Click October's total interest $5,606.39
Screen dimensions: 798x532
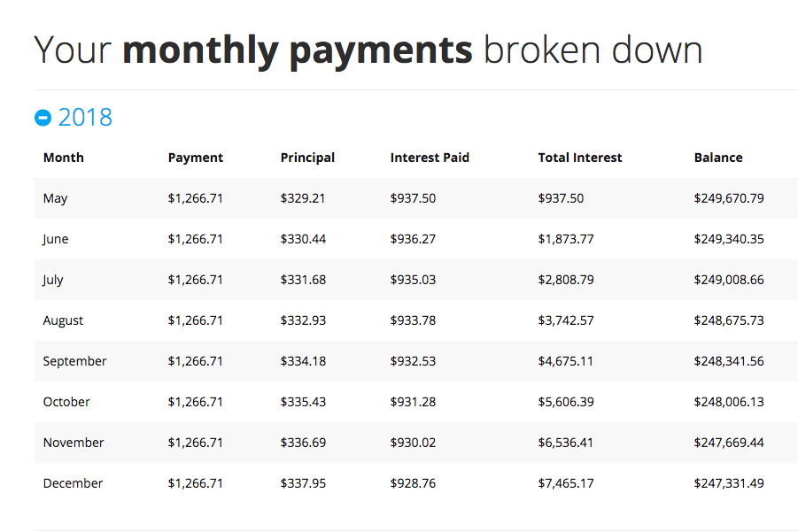[565, 402]
